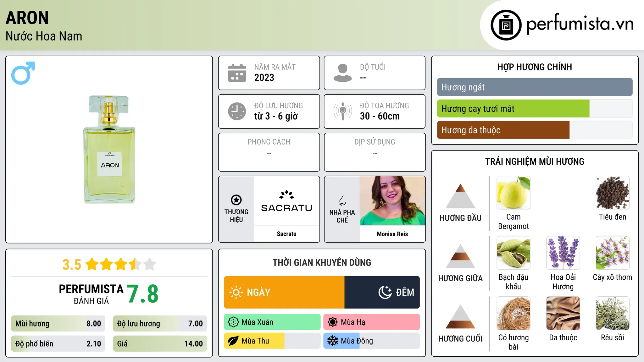Image resolution: width=644 pixels, height=362 pixels.
Task: Click the Mùa Đông season bar
Action: (x=372, y=341)
